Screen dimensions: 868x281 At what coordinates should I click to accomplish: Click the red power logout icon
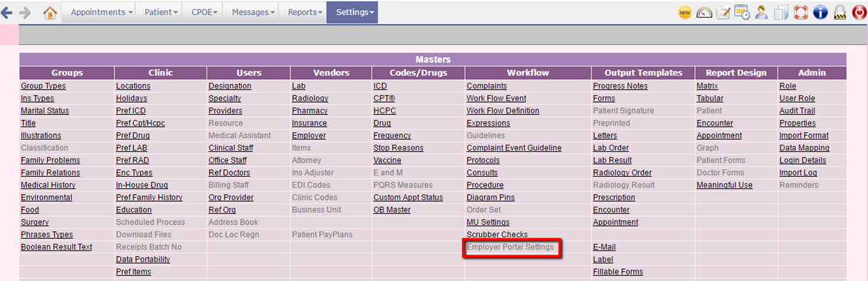[857, 12]
